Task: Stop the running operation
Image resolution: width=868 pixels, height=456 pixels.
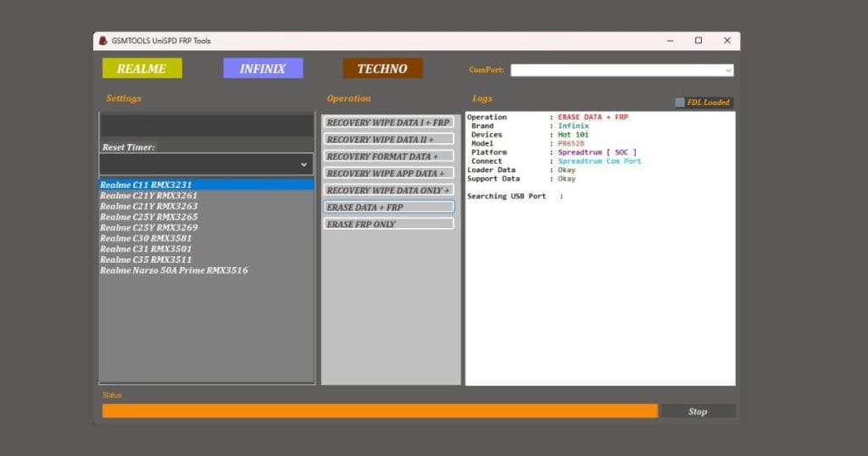Action: point(698,411)
